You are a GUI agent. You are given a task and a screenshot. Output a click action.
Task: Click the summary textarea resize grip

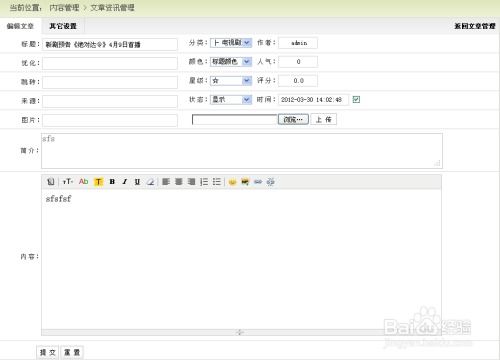437,163
